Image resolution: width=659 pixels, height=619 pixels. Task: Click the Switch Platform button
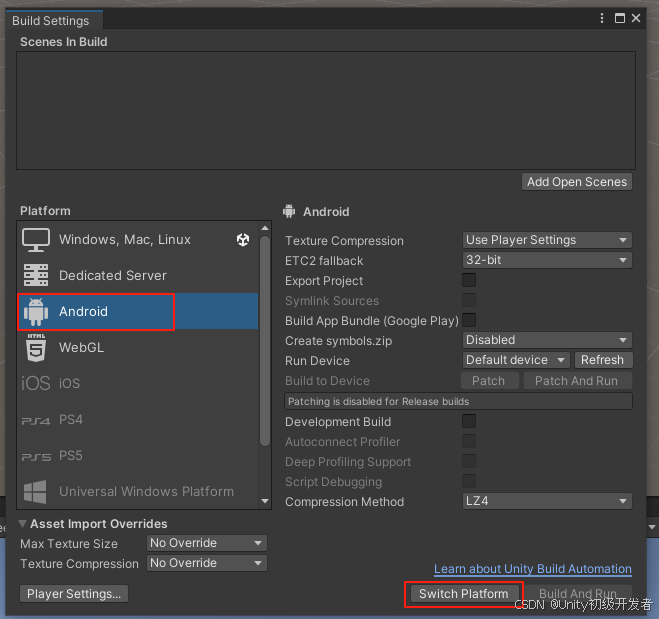pos(464,594)
